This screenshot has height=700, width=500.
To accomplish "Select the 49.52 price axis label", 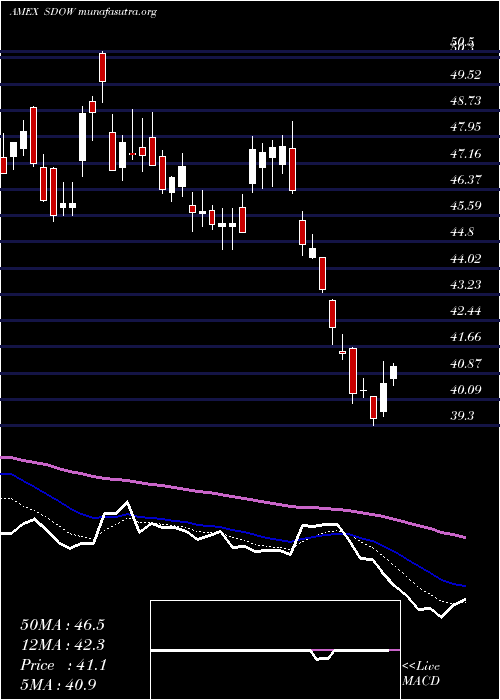I will pyautogui.click(x=466, y=75).
